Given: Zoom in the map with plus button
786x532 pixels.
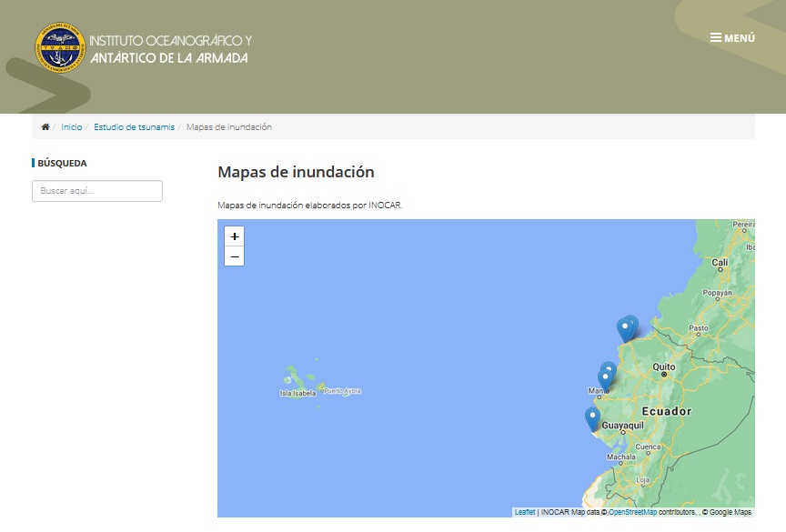Looking at the screenshot, I should point(235,236).
